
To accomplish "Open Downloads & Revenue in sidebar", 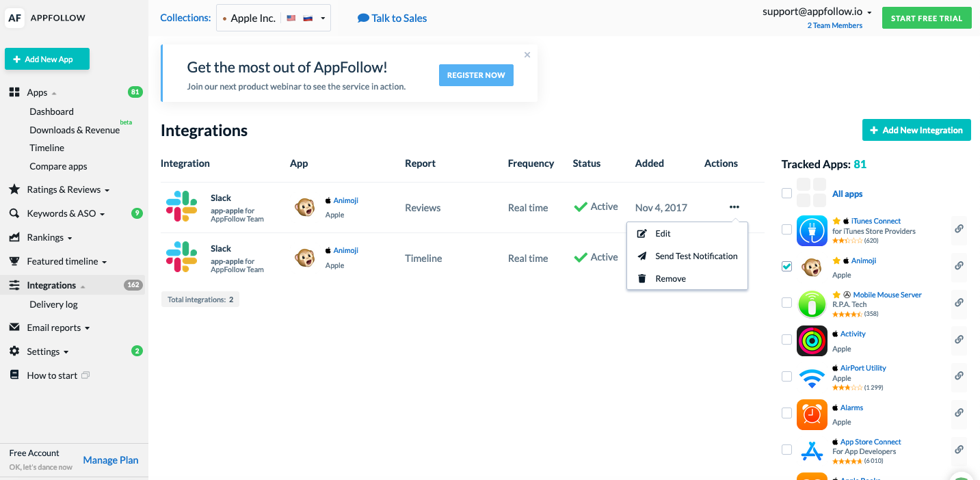I will click(x=75, y=130).
